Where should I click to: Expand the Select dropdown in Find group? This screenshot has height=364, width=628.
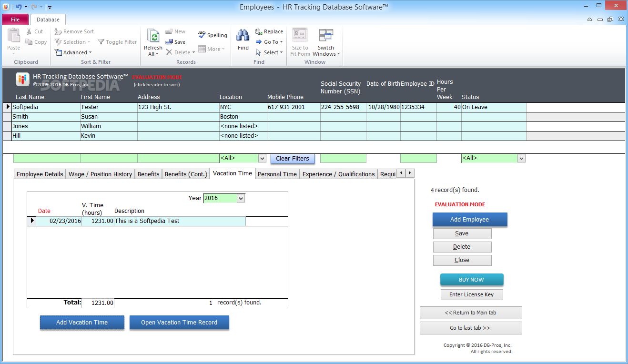(269, 52)
